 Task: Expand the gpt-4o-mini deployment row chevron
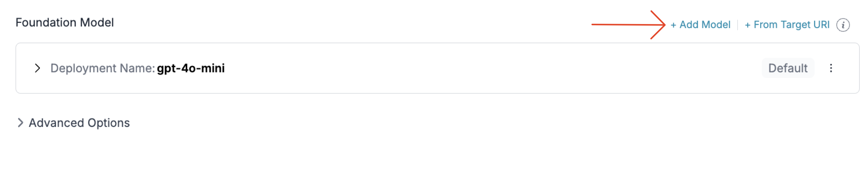coord(37,68)
